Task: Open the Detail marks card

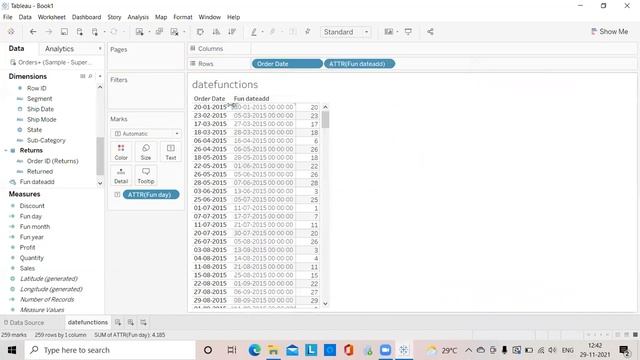Action: pyautogui.click(x=121, y=176)
